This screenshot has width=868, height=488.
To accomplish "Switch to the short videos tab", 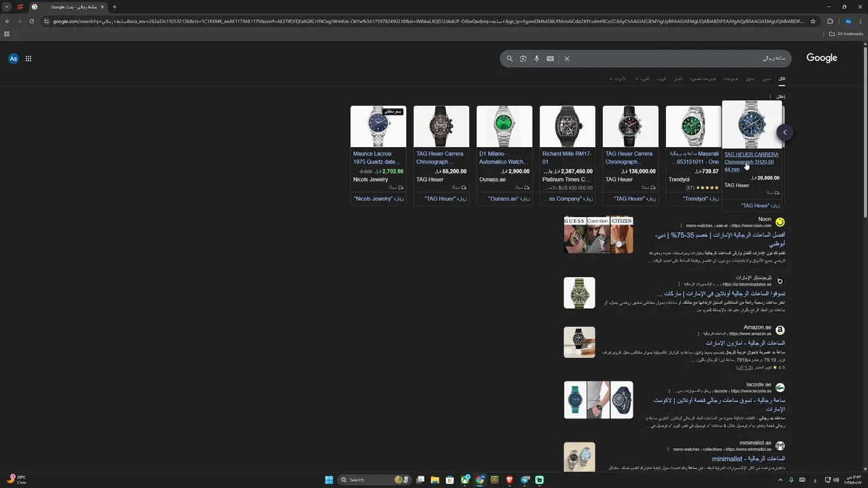I will 703,79.
